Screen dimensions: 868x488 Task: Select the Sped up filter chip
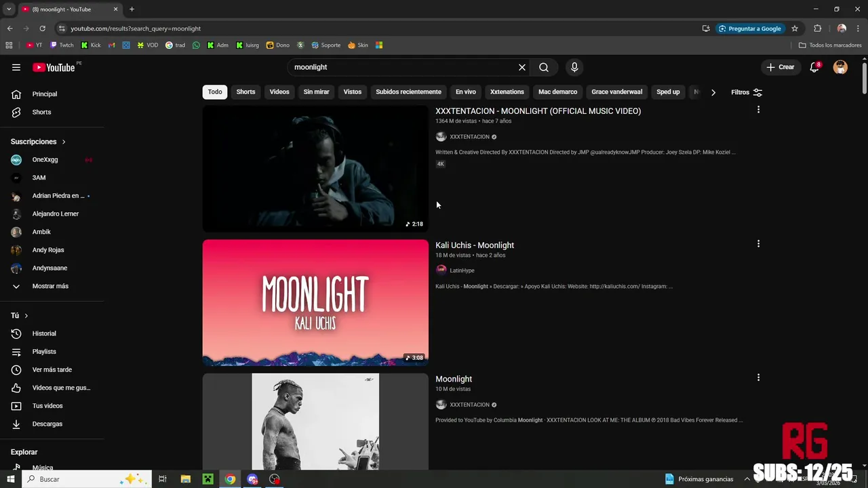point(668,92)
